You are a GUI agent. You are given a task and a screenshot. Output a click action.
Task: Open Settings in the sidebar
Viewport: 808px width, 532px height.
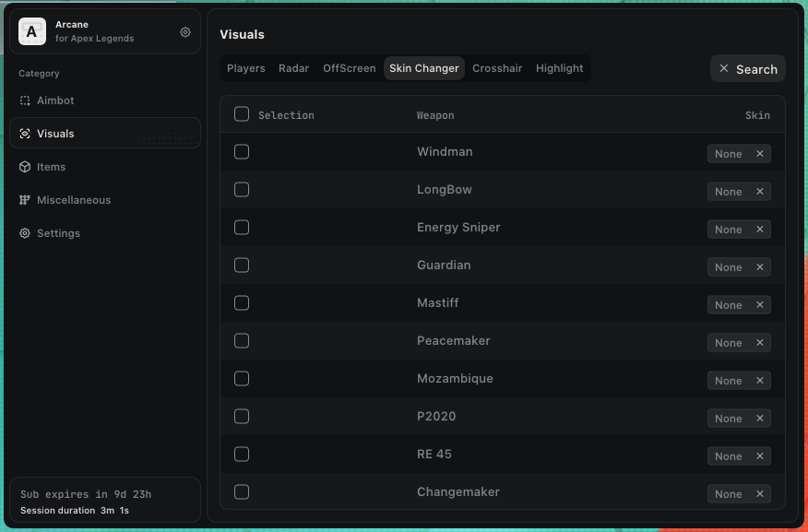58,233
